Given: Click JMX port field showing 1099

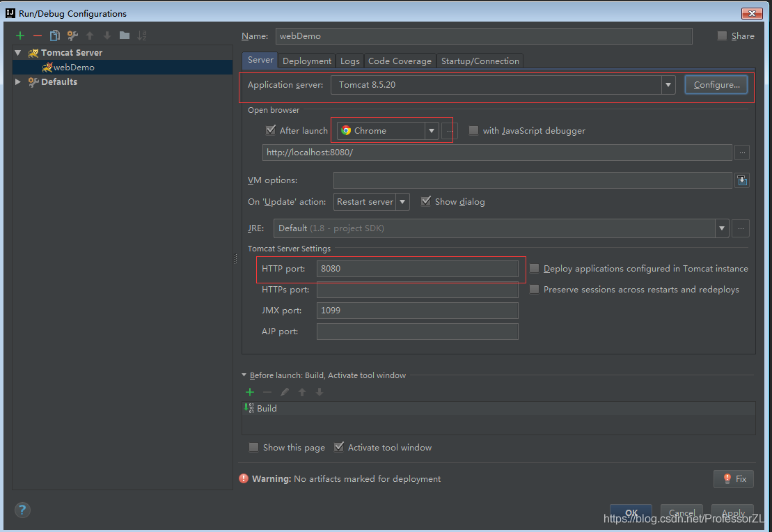Looking at the screenshot, I should pos(418,311).
